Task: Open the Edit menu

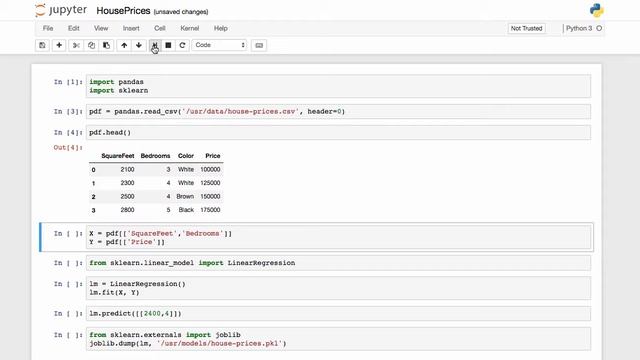Action: 73,28
